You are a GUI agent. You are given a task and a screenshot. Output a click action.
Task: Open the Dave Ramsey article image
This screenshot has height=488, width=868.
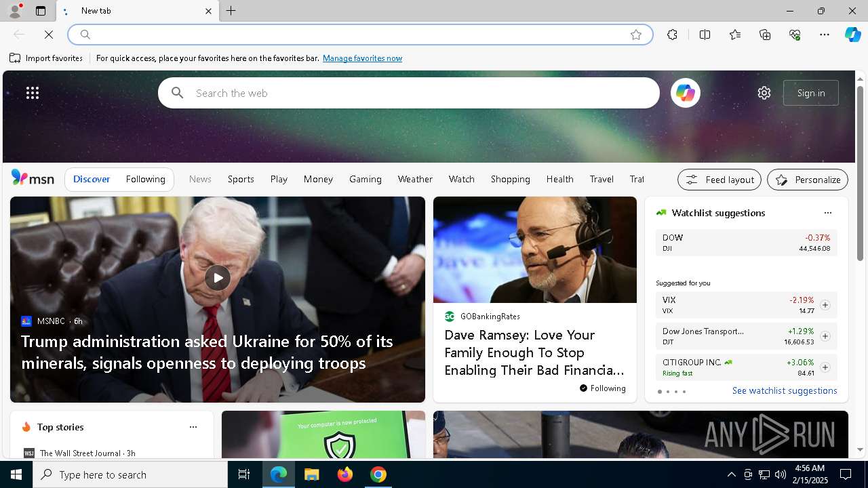(x=535, y=249)
